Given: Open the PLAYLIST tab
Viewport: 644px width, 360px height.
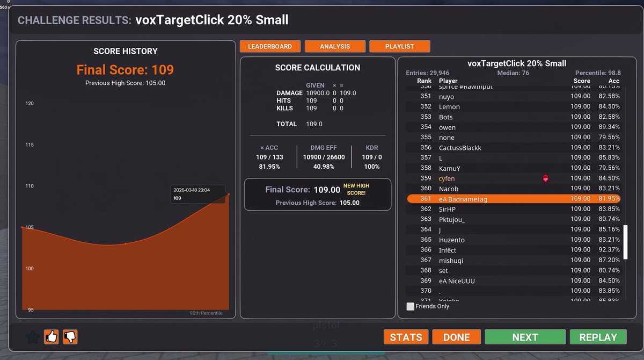Looking at the screenshot, I should coord(400,47).
